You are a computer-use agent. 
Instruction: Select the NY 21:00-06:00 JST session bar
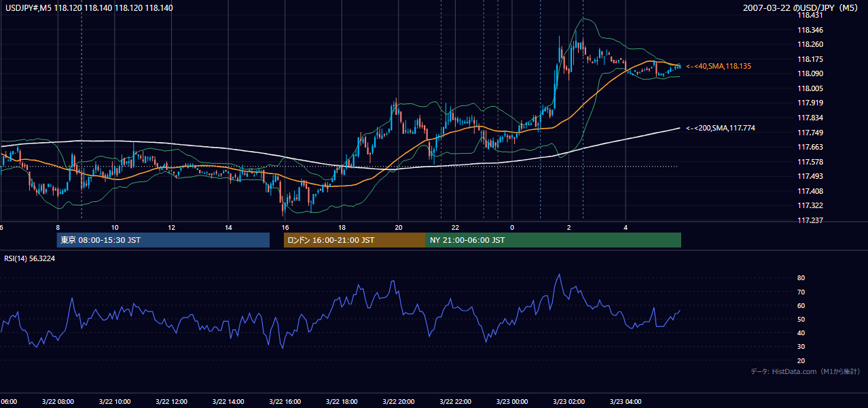coord(554,240)
